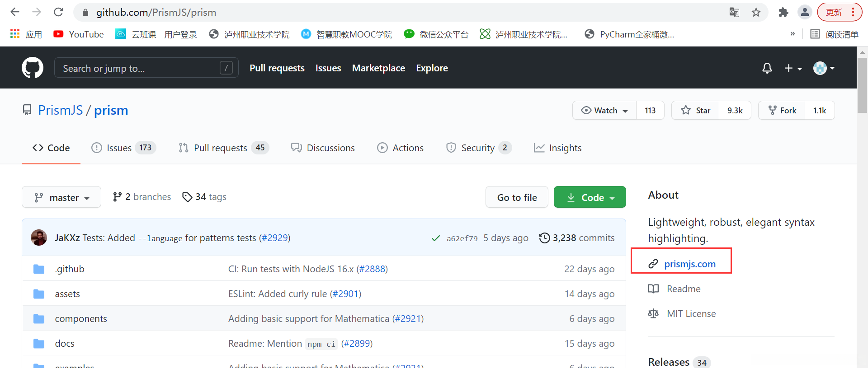The image size is (868, 368).
Task: Click the Go to file button
Action: (517, 197)
